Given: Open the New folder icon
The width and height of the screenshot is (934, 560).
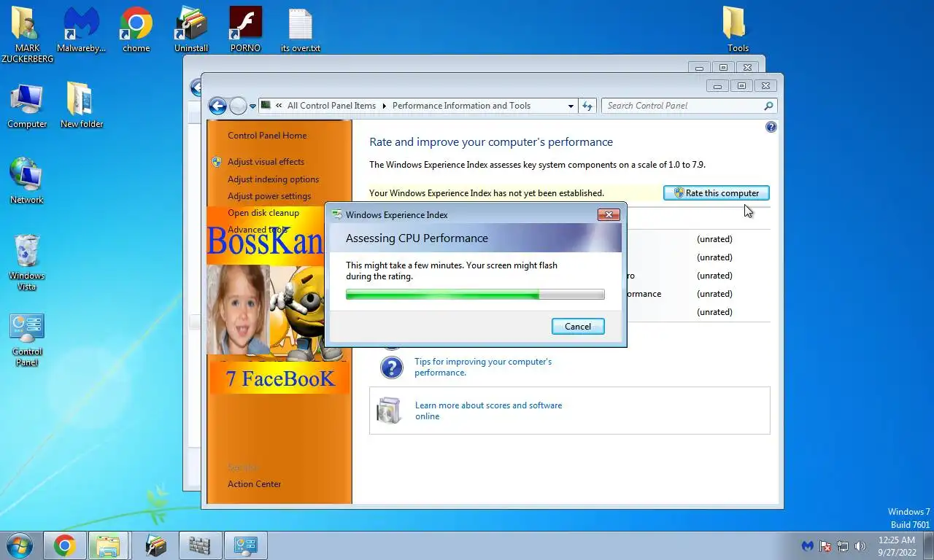Looking at the screenshot, I should 81,106.
